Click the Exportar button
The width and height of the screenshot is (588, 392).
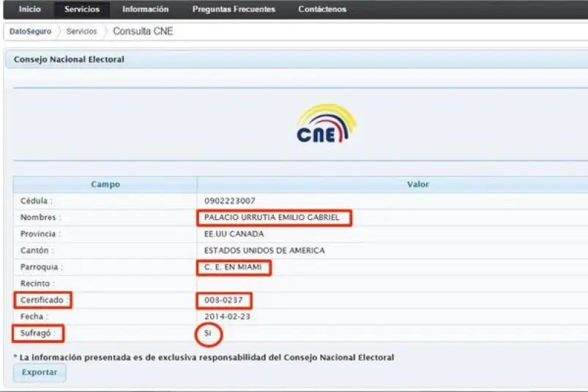pos(40,372)
